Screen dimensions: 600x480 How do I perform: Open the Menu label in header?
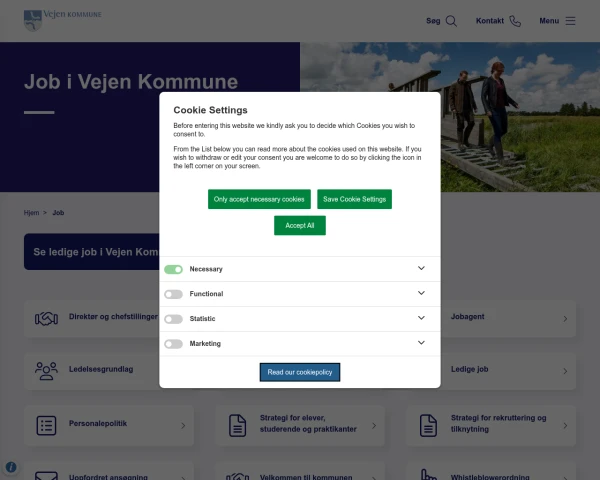pos(549,21)
